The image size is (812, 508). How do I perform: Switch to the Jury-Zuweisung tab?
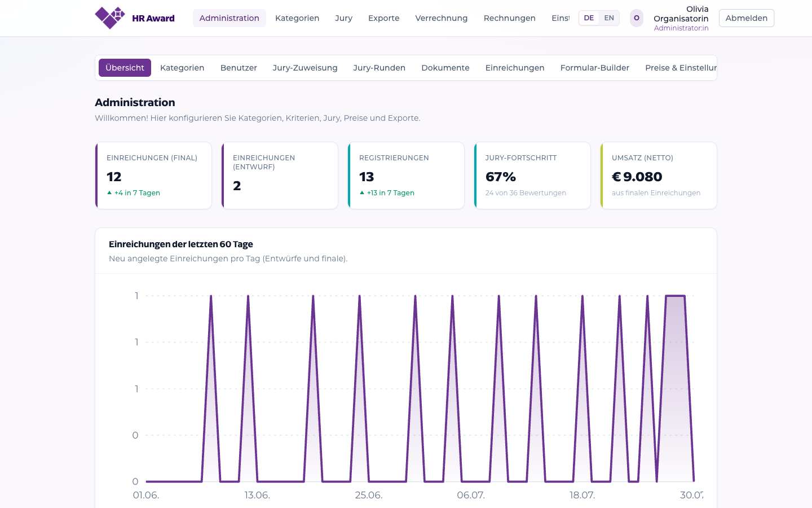tap(305, 68)
